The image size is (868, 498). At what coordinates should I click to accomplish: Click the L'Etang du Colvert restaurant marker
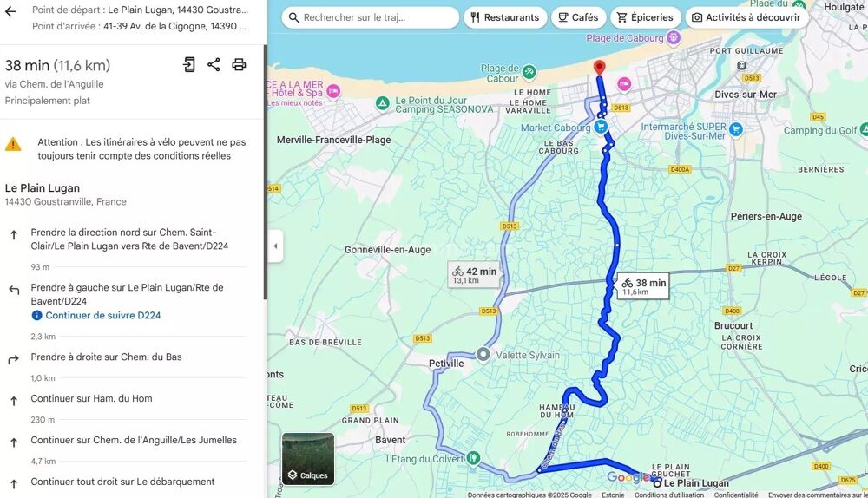click(473, 458)
